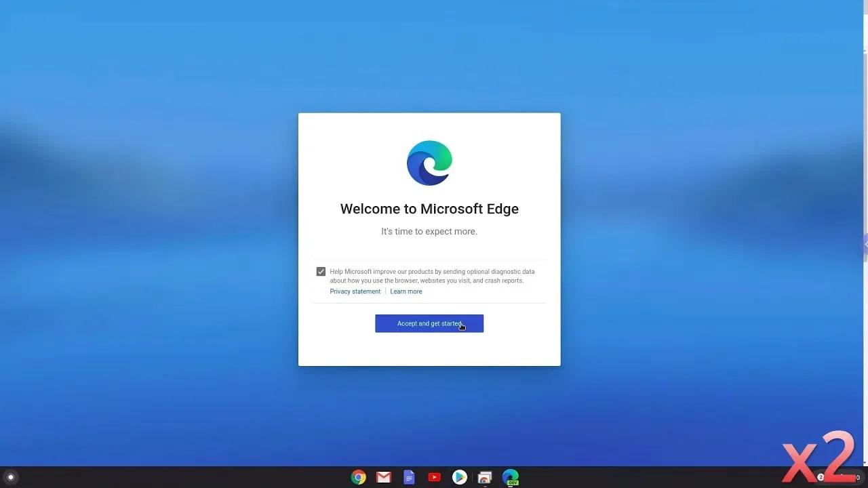
Task: Click the Accept and get started button
Action: click(429, 323)
